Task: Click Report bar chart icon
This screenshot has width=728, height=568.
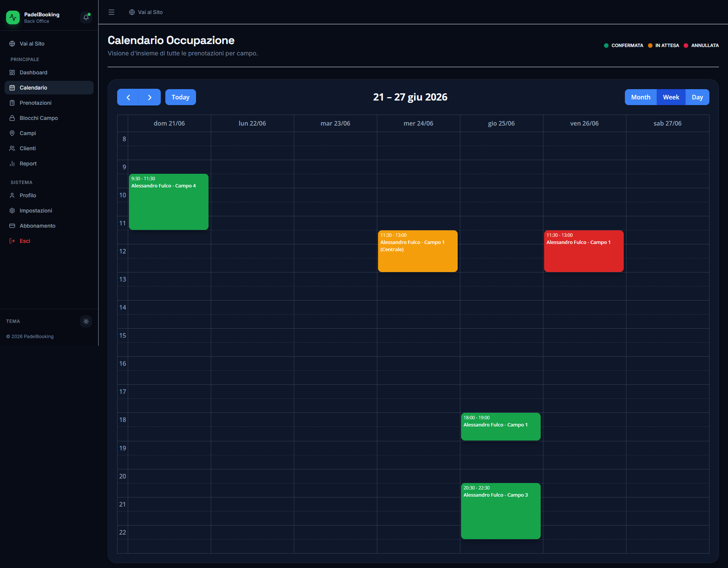Action: pyautogui.click(x=12, y=164)
